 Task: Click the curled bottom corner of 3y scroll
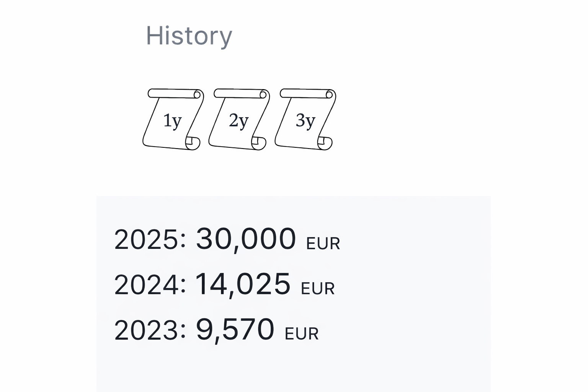pos(325,143)
